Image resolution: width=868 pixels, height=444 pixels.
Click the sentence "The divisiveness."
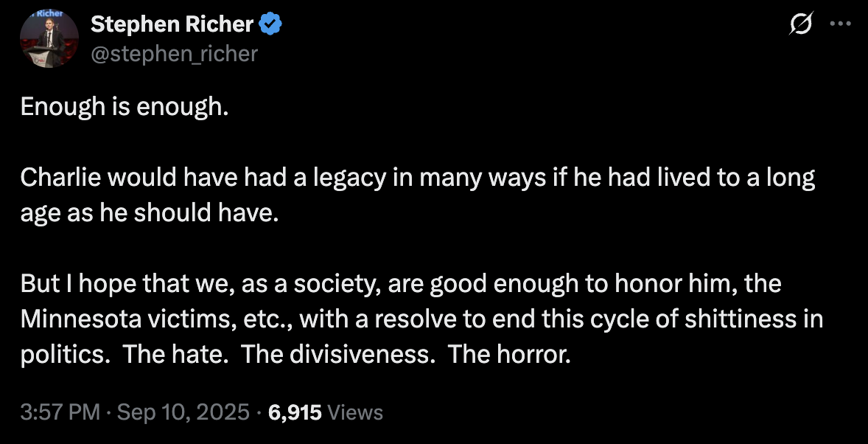pyautogui.click(x=336, y=354)
